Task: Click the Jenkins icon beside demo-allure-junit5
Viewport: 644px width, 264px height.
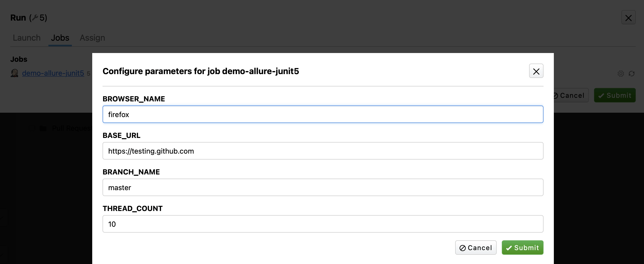Action: click(14, 73)
